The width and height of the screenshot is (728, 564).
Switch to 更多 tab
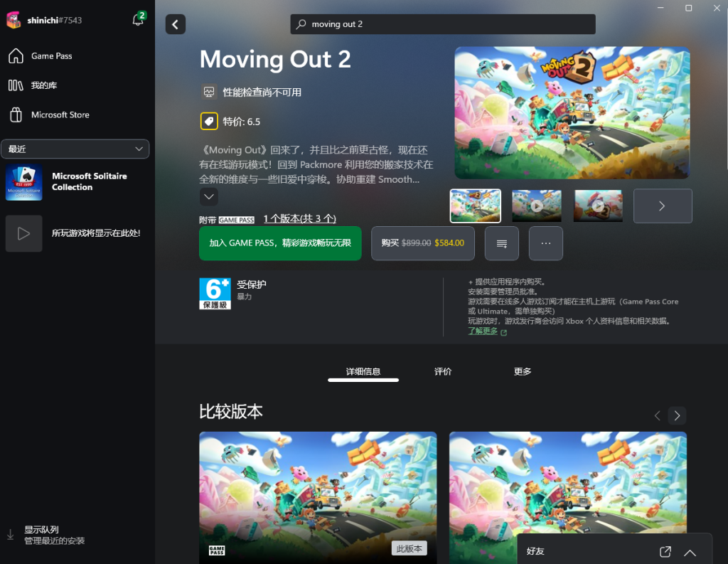(x=523, y=372)
